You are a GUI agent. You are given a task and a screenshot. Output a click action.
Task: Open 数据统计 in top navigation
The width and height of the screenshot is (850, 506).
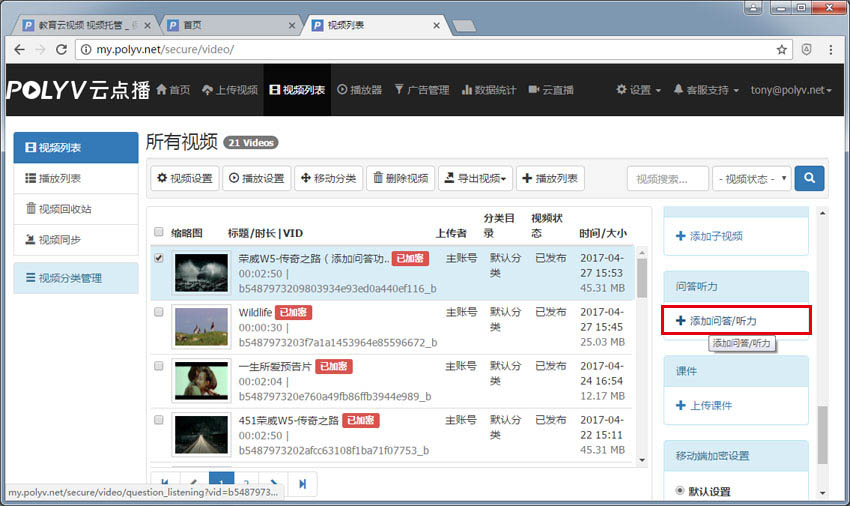click(489, 90)
